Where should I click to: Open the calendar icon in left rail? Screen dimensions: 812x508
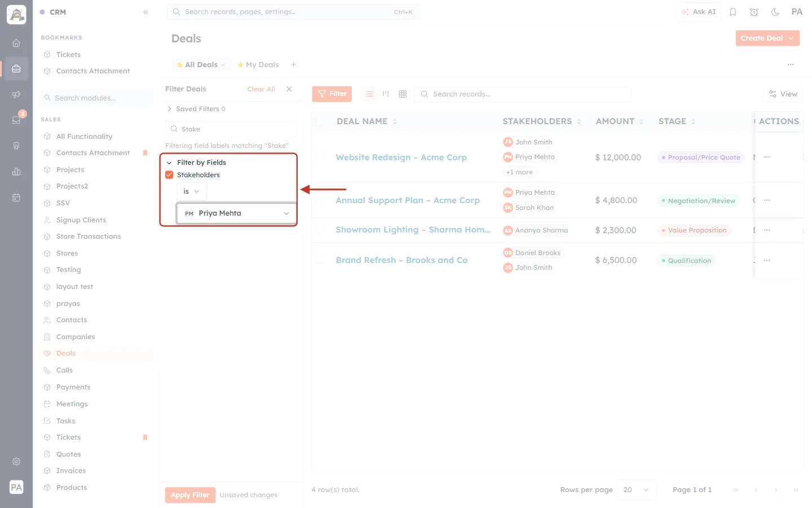[x=16, y=198]
